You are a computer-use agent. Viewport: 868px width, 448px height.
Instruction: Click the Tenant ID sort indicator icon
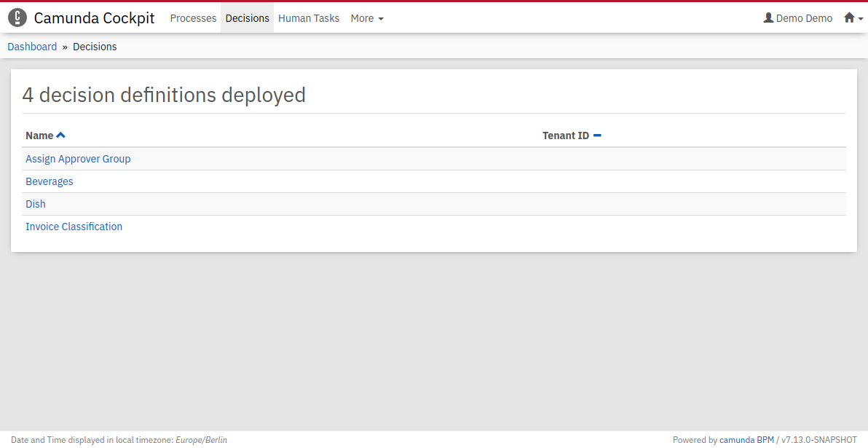coord(597,135)
